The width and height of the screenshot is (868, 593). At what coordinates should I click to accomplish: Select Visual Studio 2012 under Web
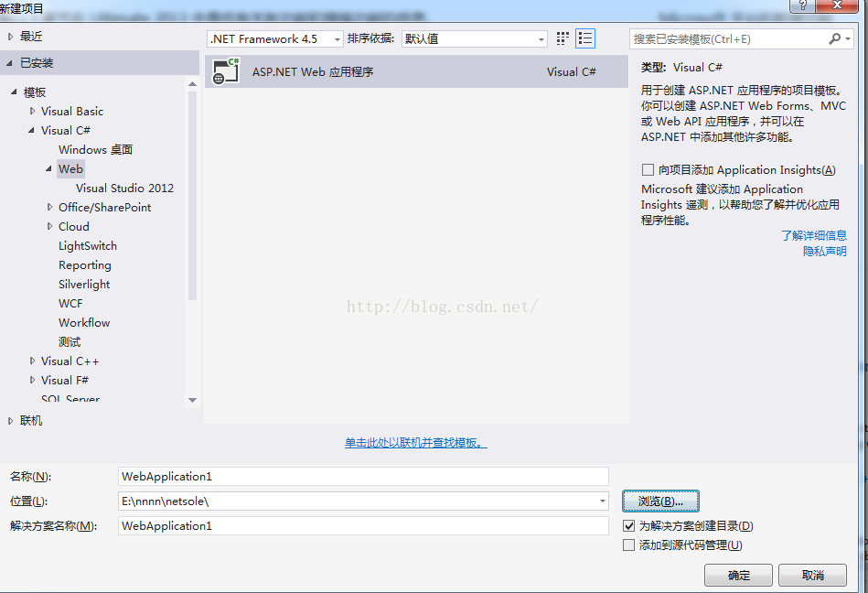pos(124,189)
